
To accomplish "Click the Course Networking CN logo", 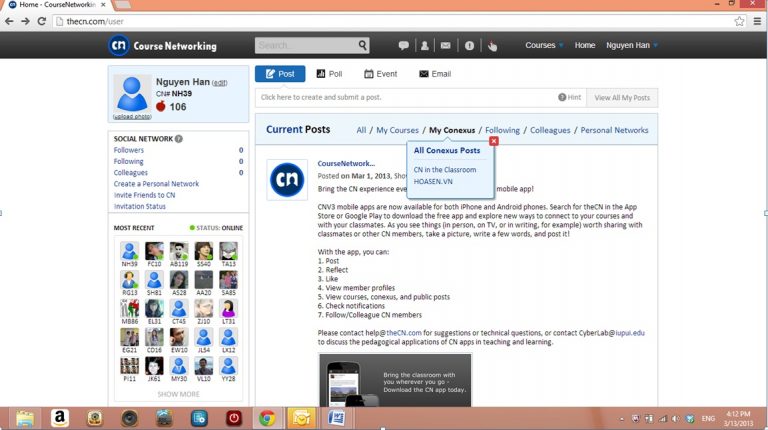I will pos(119,45).
